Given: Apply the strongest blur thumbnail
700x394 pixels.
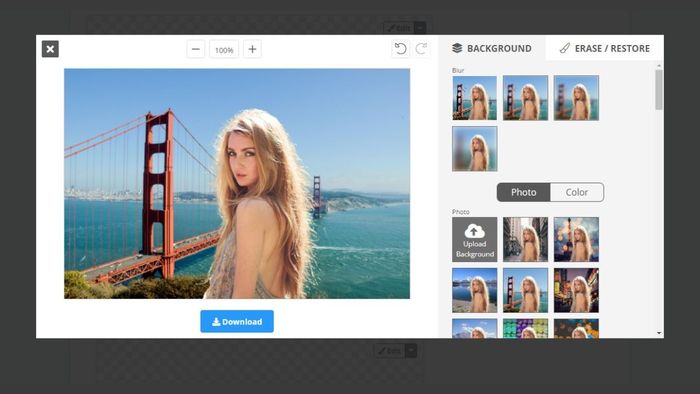Looking at the screenshot, I should point(475,149).
